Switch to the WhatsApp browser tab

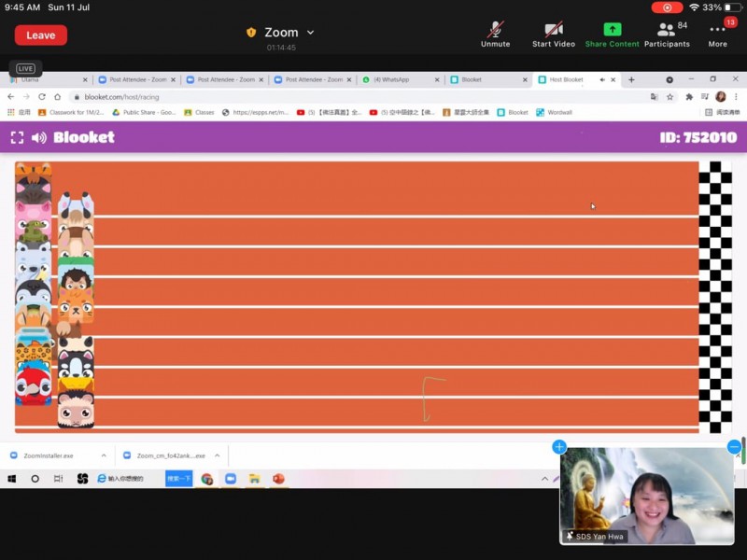point(396,79)
